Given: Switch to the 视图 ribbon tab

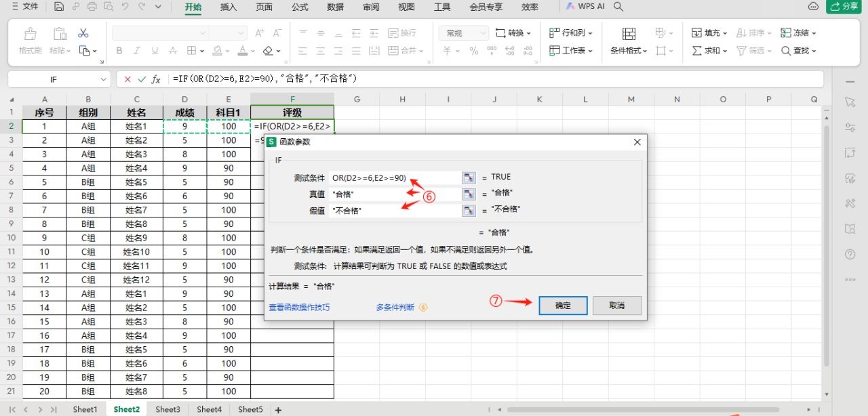Looking at the screenshot, I should click(x=406, y=7).
